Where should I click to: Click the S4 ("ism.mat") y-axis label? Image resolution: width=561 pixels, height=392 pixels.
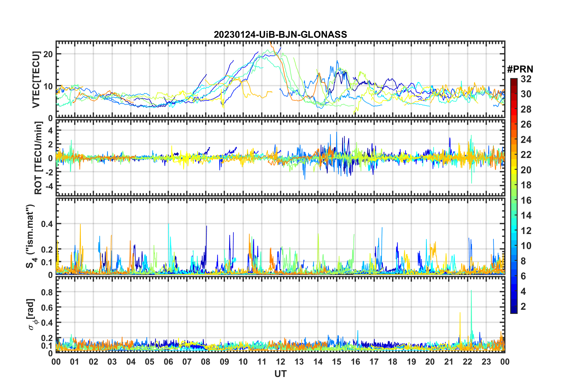31,236
